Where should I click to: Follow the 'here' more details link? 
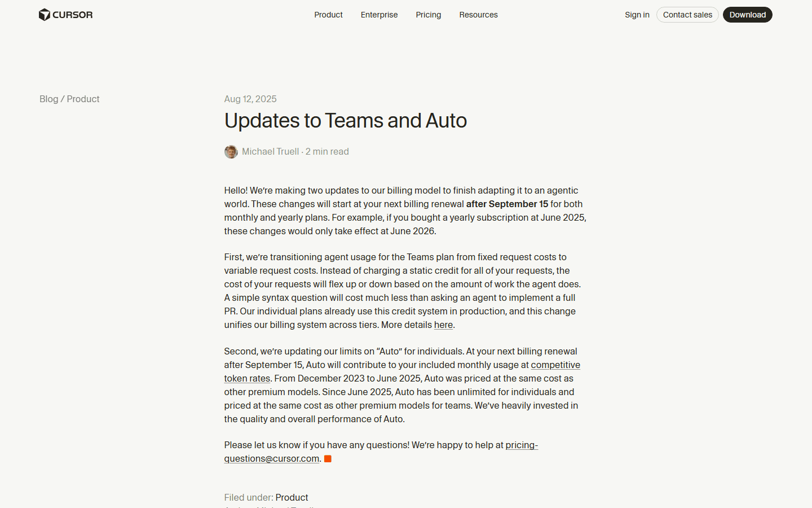pyautogui.click(x=443, y=325)
